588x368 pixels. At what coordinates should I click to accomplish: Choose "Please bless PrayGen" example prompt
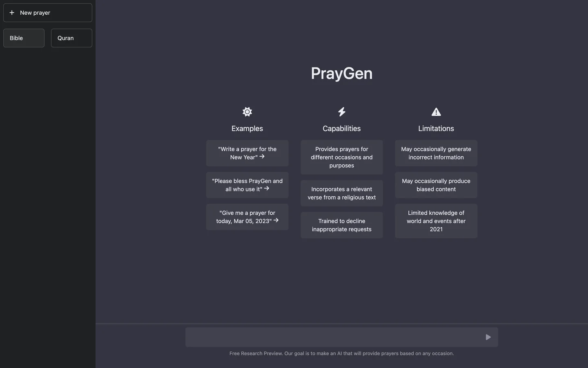pos(247,185)
